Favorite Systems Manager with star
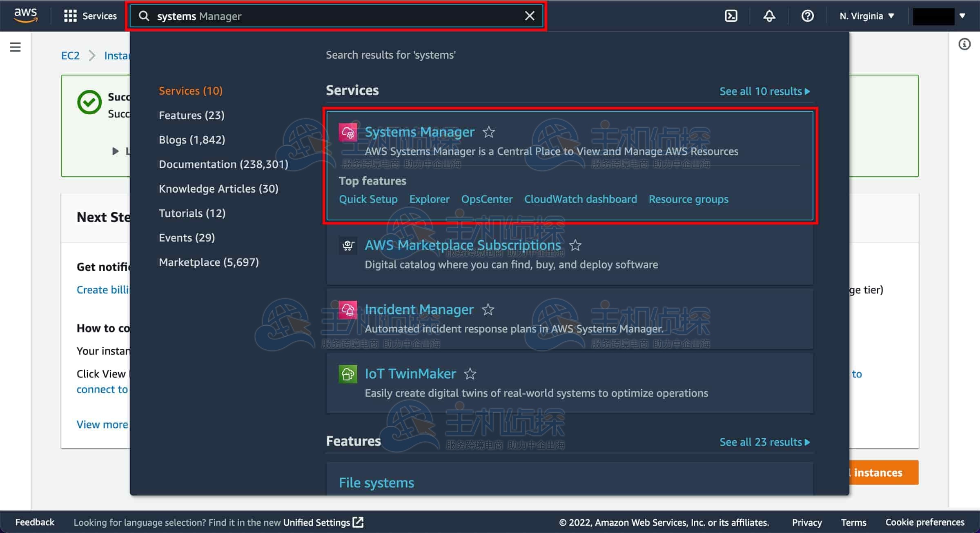 pyautogui.click(x=489, y=132)
